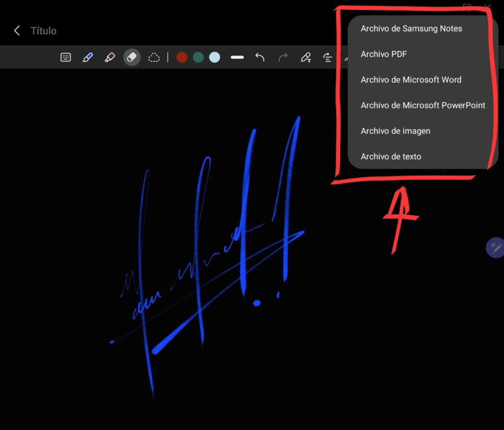Pick the light blue color swatch
Screen dimensions: 504x430
click(214, 58)
